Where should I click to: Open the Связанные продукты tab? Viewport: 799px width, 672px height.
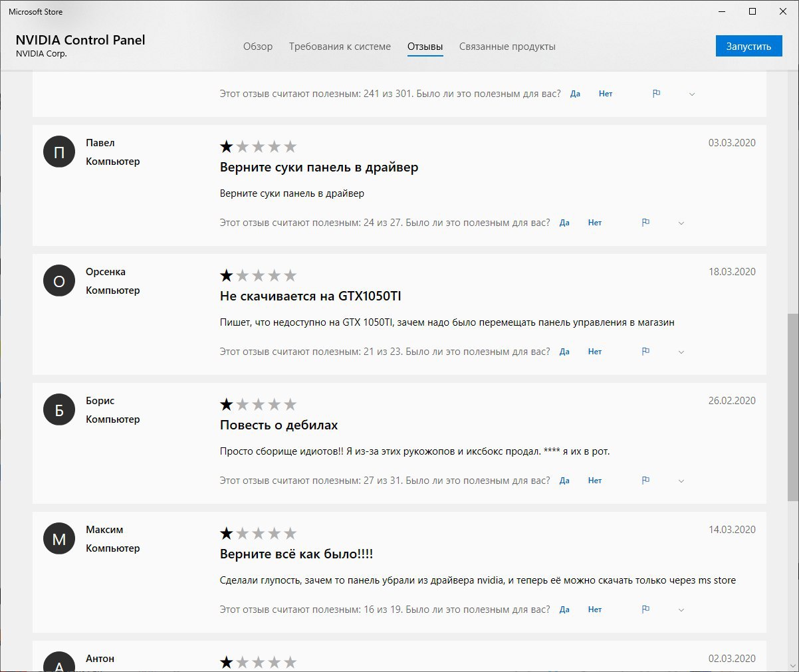507,47
